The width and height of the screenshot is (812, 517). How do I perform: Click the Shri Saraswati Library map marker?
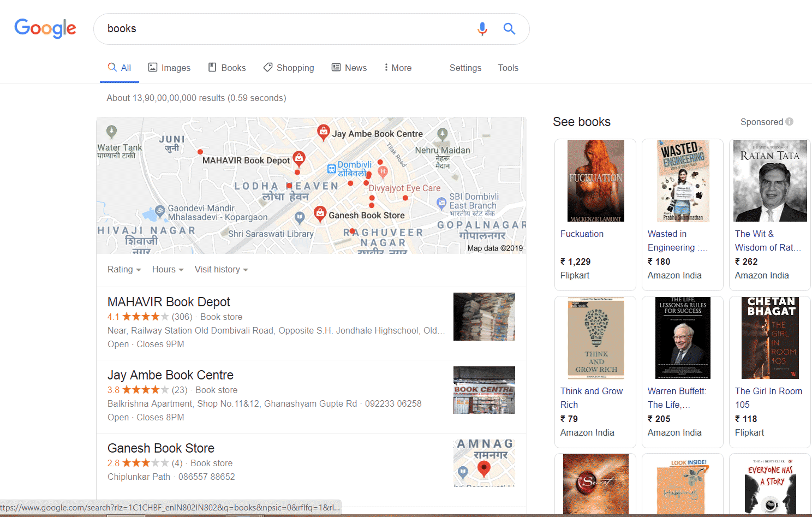pos(300,218)
